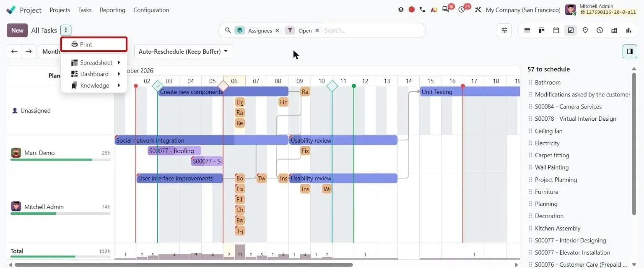This screenshot has height=268, width=644.
Task: Click the Assignees group-by layers icon
Action: tap(239, 30)
